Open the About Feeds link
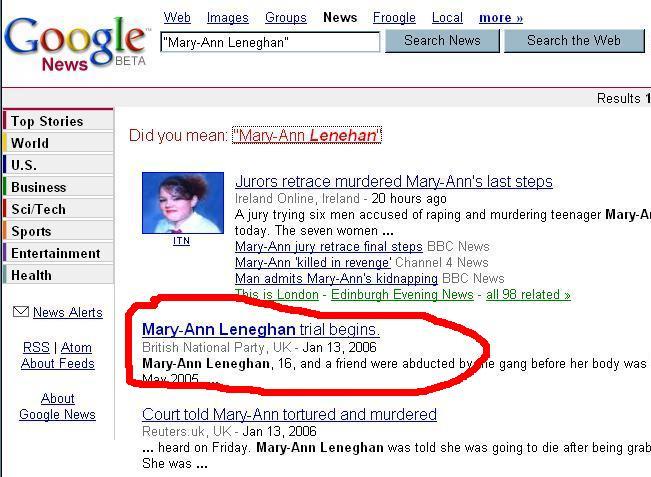 tap(58, 363)
